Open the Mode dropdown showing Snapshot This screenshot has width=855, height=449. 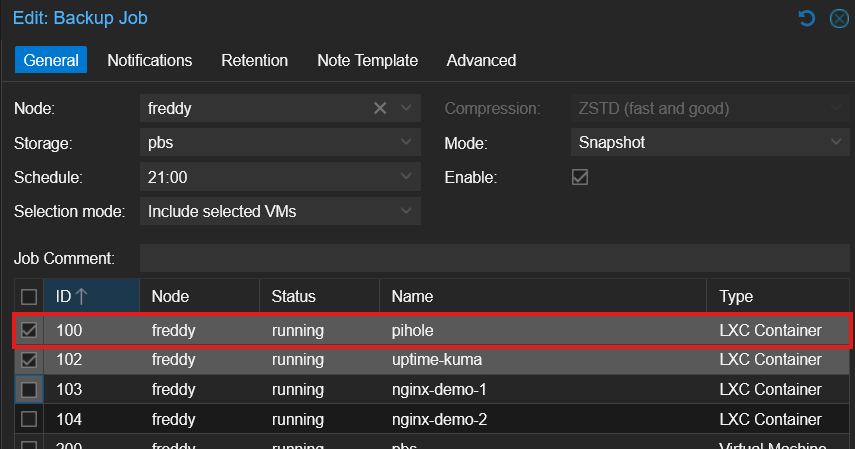click(x=836, y=143)
